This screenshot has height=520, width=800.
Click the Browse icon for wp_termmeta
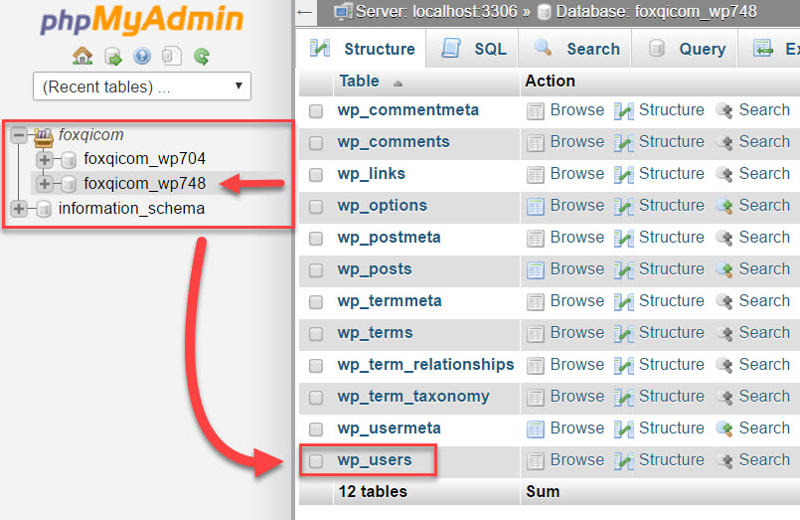pos(535,302)
